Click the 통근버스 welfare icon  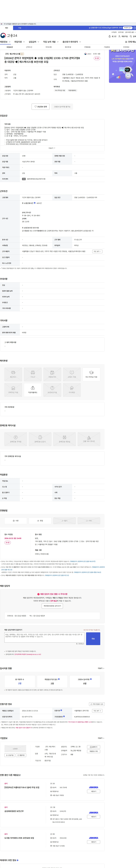[x=13, y=374]
